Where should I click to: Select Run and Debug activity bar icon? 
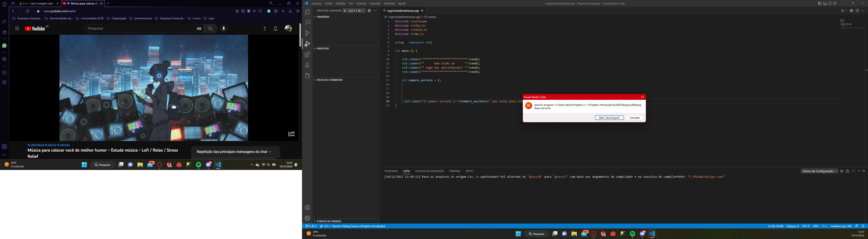click(307, 44)
